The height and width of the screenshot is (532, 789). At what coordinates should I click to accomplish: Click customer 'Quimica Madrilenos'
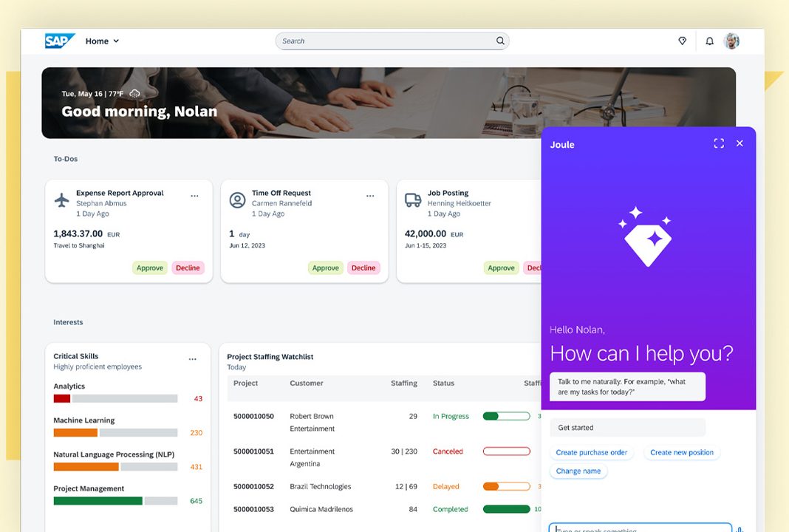click(x=321, y=509)
